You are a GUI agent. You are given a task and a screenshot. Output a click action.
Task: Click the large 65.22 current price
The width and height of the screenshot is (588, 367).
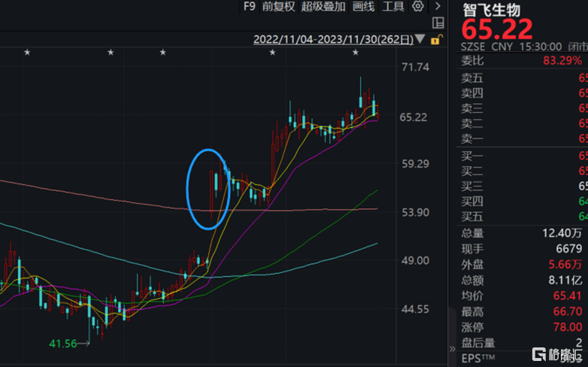[x=497, y=29]
